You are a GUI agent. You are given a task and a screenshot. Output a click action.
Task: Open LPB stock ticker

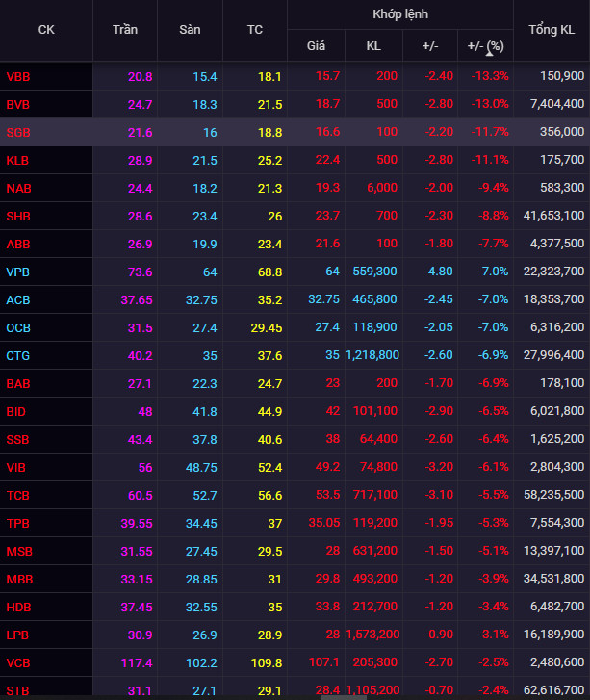[x=17, y=635]
